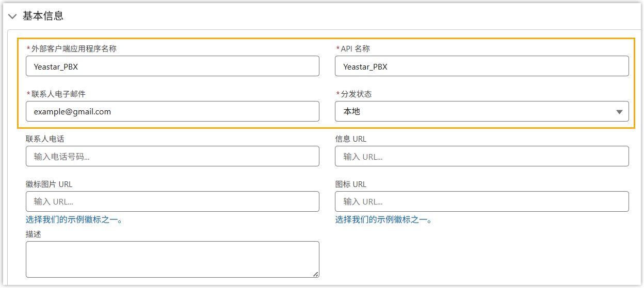Screen dimensions: 644x288
Task: Click the 分发状态 field label
Action: 356,94
